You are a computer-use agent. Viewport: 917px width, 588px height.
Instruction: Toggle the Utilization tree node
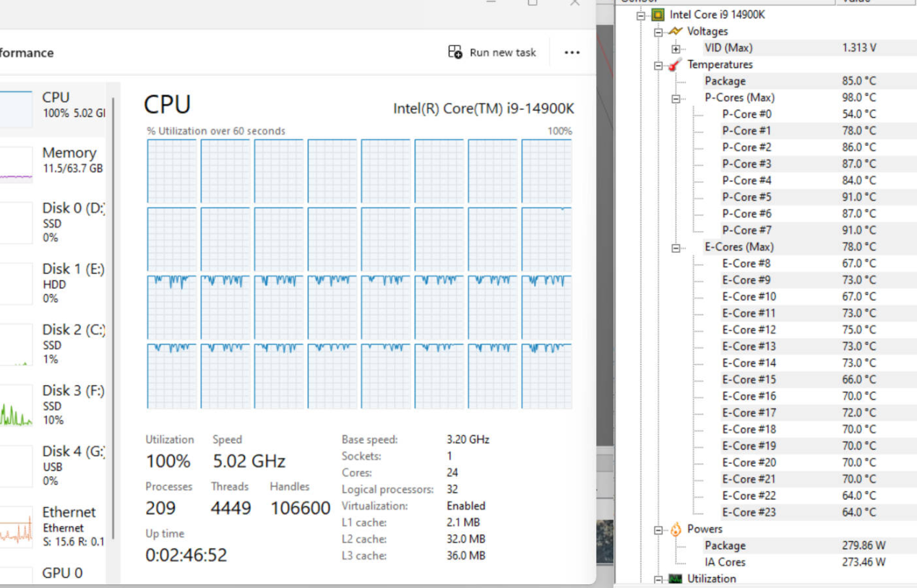658,579
